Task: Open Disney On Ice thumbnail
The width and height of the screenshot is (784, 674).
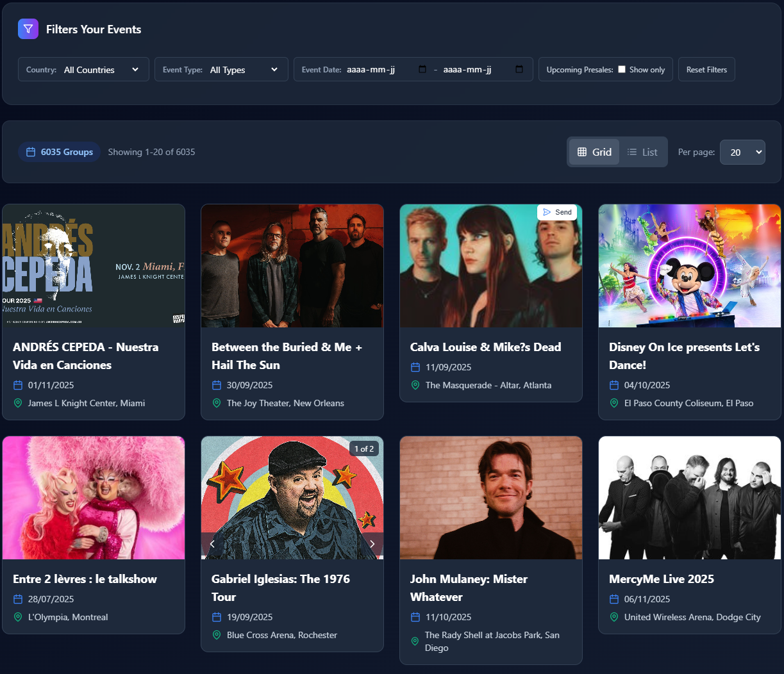Action: 690,266
